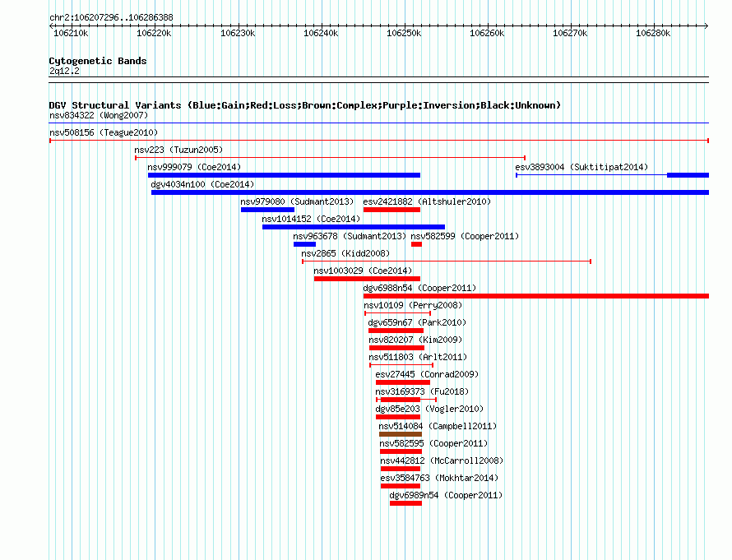Select the blue nsv1014152 gain bar

pyautogui.click(x=354, y=227)
